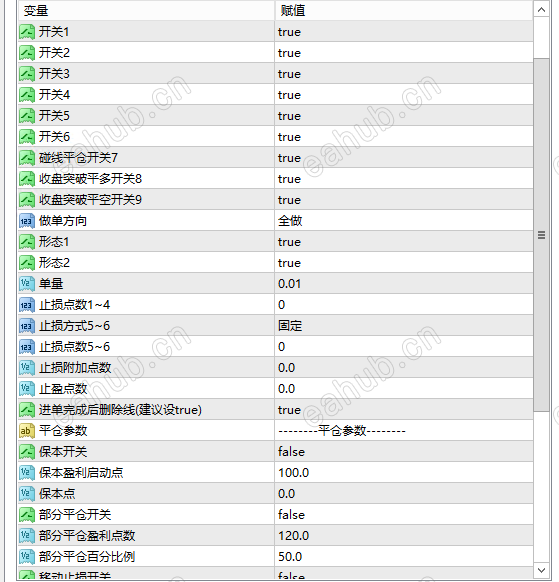
Task: Select the 平仓参数 separator value text
Action: 342,431
